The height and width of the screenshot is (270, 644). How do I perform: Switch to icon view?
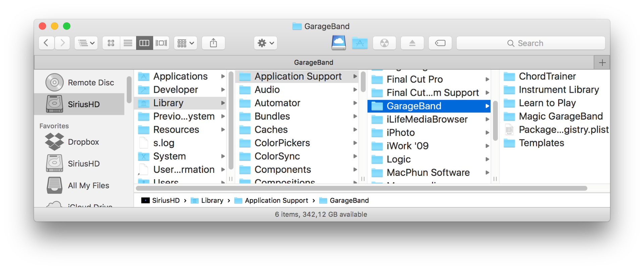point(111,43)
